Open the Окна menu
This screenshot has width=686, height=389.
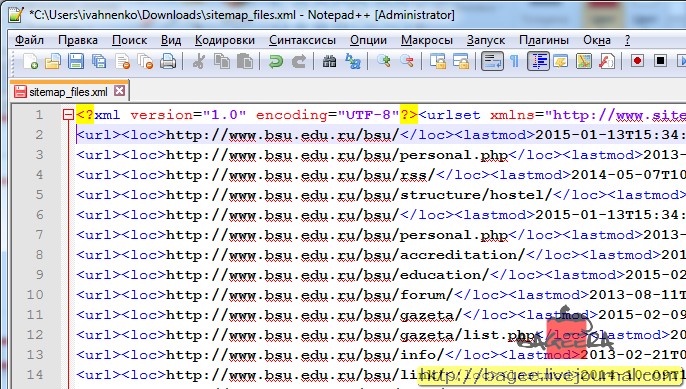597,40
